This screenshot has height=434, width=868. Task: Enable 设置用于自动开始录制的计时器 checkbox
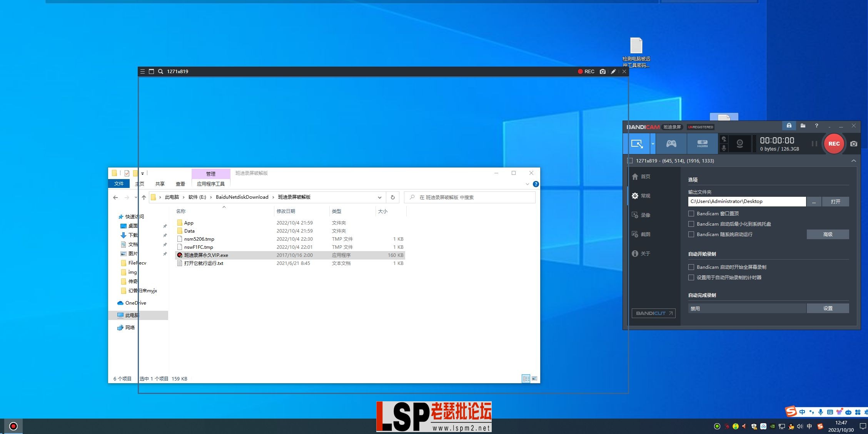(x=691, y=277)
